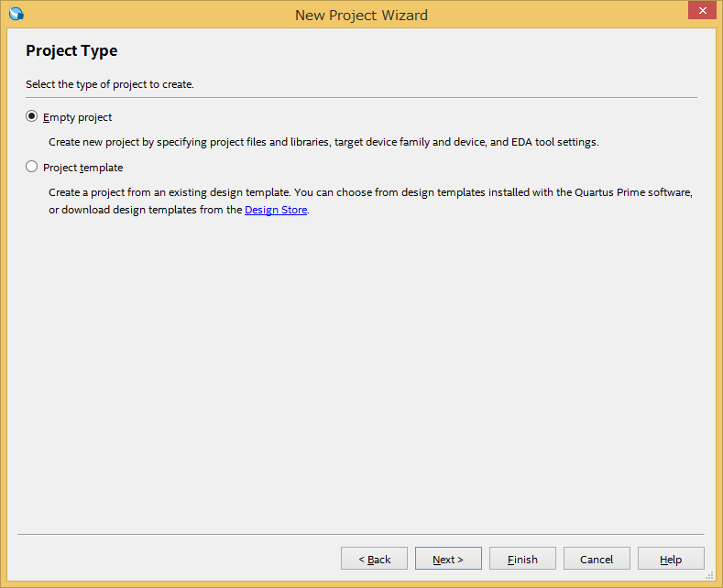Select the Empty project radio button
Screen dimensions: 723x588
pos(31,116)
